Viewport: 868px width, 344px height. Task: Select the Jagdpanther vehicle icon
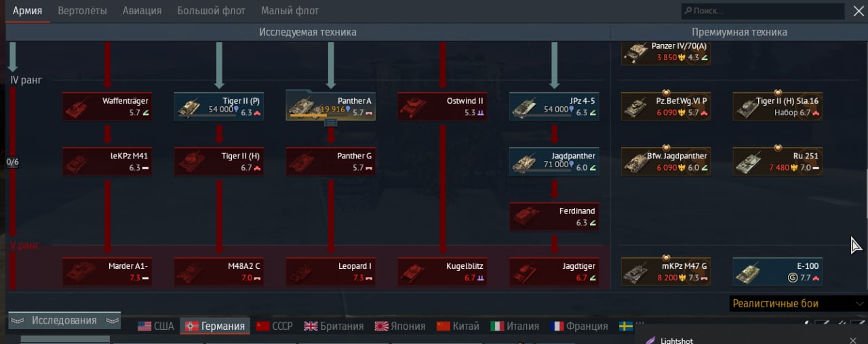pos(524,163)
